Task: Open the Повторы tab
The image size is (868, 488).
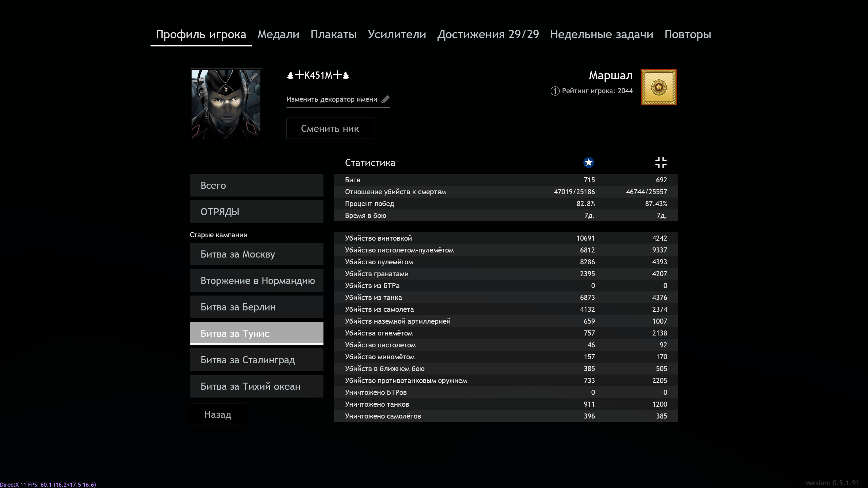Action: 688,34
